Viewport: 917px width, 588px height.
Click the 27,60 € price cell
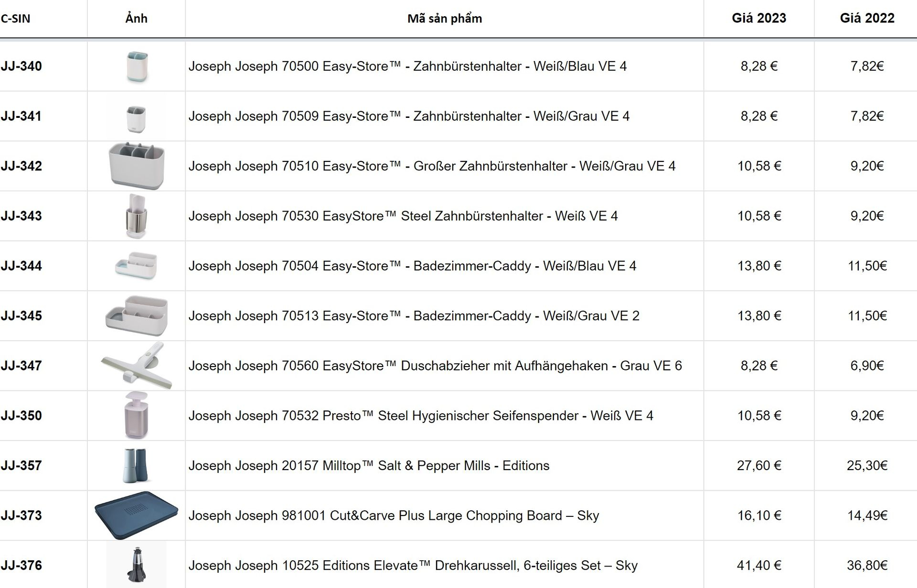tap(759, 465)
